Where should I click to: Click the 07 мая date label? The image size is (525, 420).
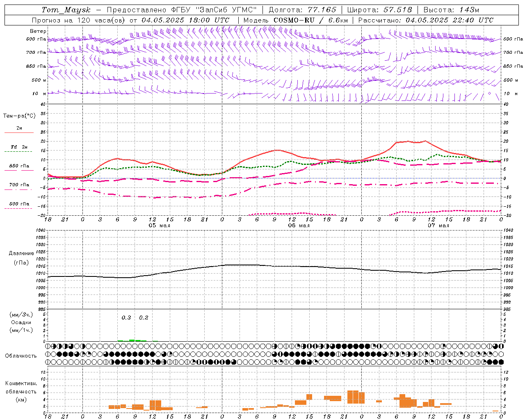[x=438, y=226]
